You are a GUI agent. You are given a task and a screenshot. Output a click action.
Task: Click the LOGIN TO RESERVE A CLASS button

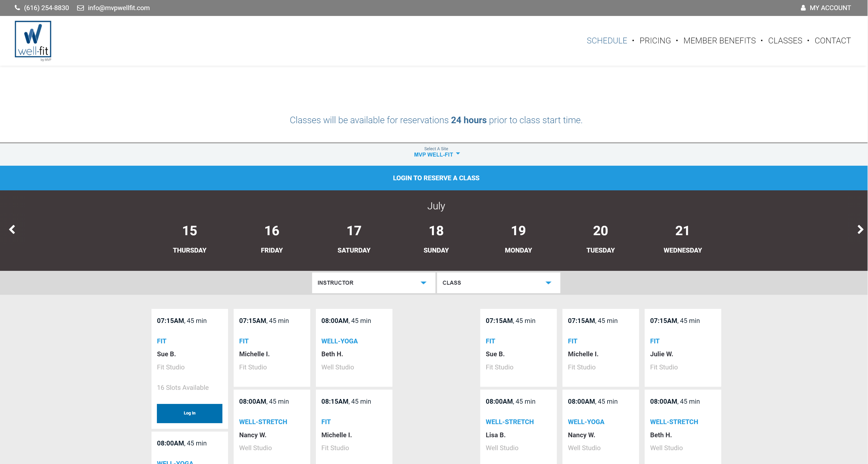pos(434,177)
